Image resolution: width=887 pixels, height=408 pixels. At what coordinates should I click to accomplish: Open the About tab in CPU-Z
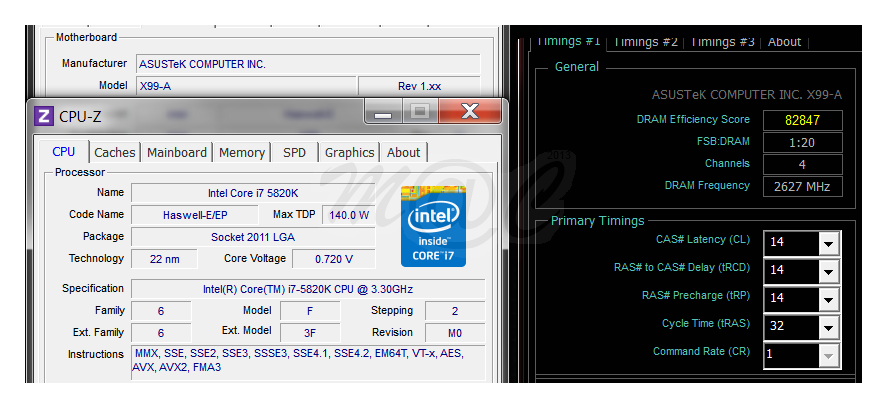404,153
